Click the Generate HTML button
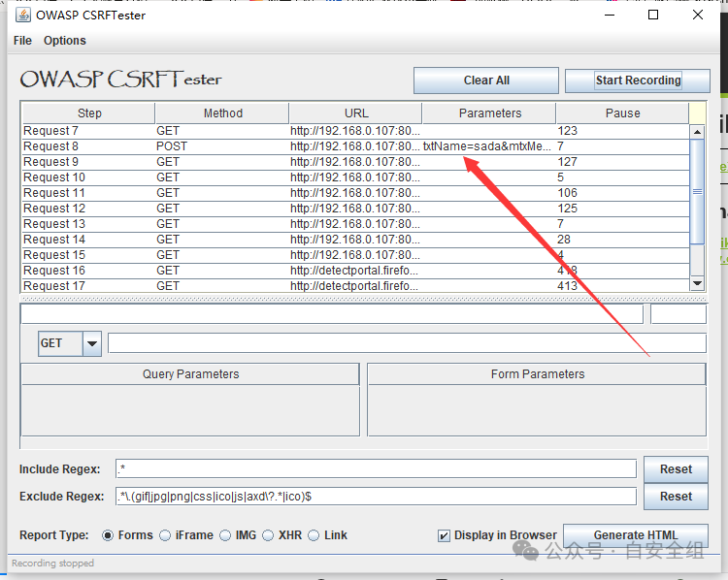728x580 pixels. coord(635,535)
